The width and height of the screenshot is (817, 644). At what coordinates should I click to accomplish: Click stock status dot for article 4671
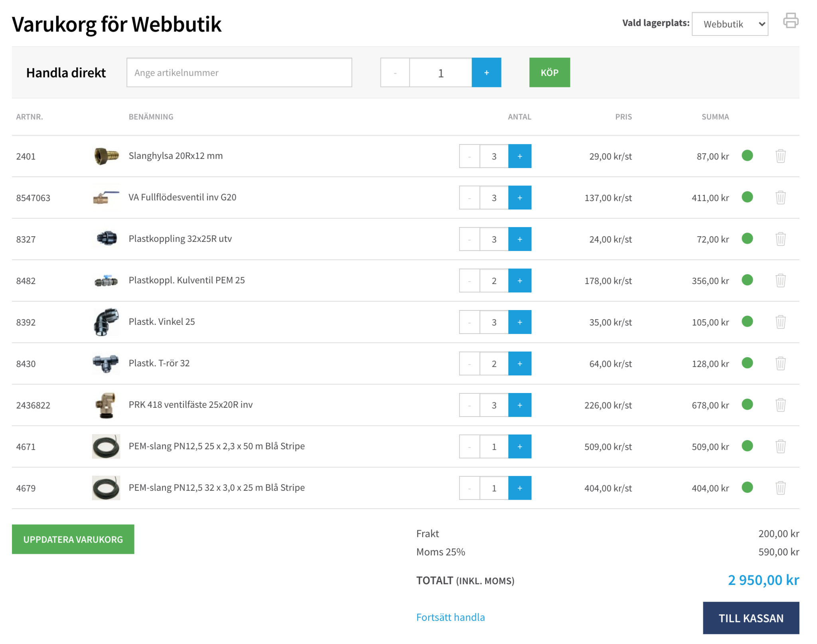pyautogui.click(x=747, y=446)
